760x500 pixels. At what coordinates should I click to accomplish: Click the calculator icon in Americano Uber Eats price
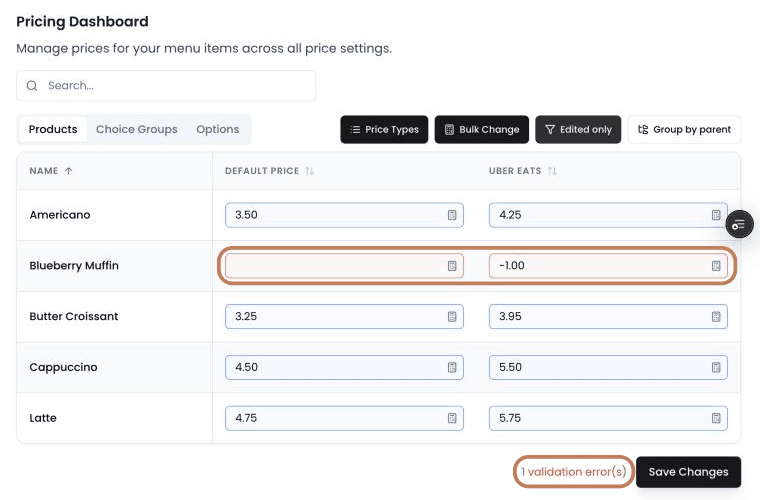716,215
